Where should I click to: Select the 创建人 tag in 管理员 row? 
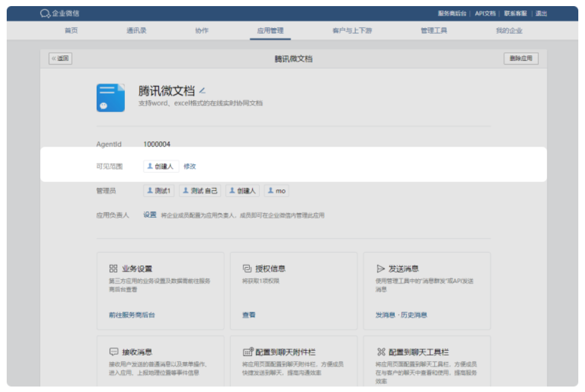243,191
